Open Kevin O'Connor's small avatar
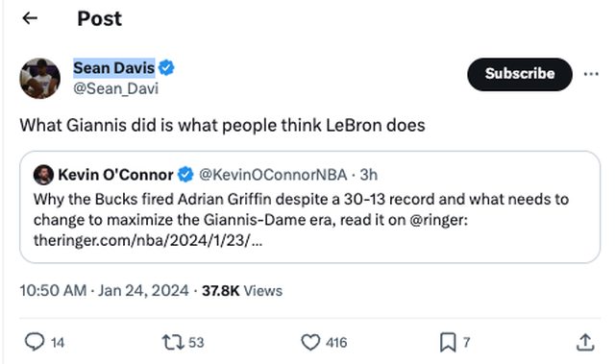Image resolution: width=615 pixels, height=364 pixels. (43, 175)
